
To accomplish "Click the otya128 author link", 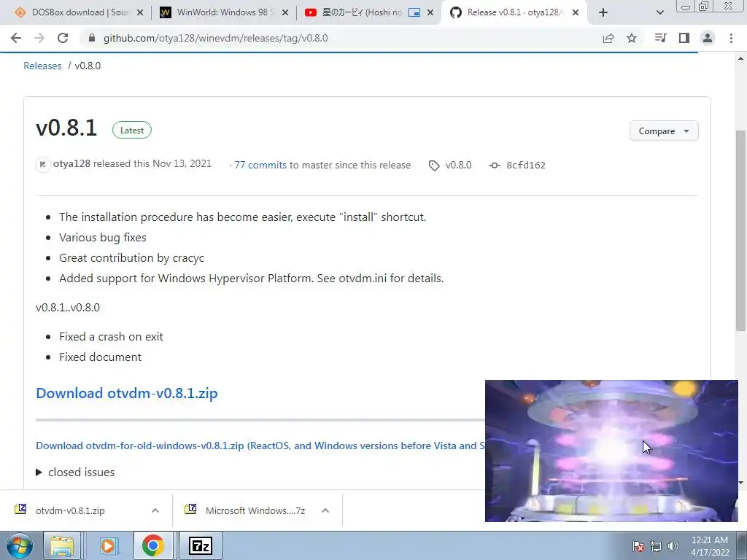I will pos(71,164).
